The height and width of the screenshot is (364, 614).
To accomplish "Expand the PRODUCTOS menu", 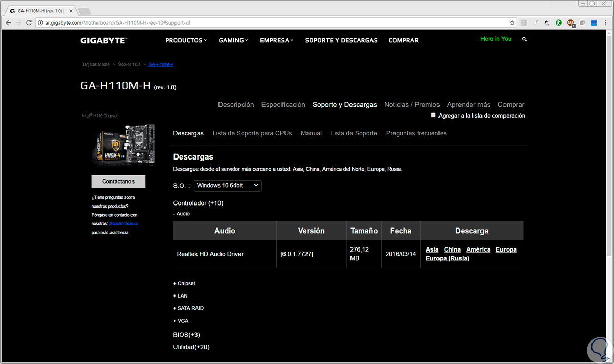I will (186, 40).
